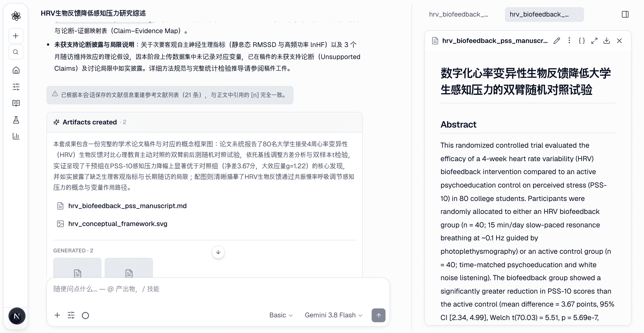This screenshot has height=333, width=644.
Task: Click the Artifacts created header
Action: coord(204,122)
